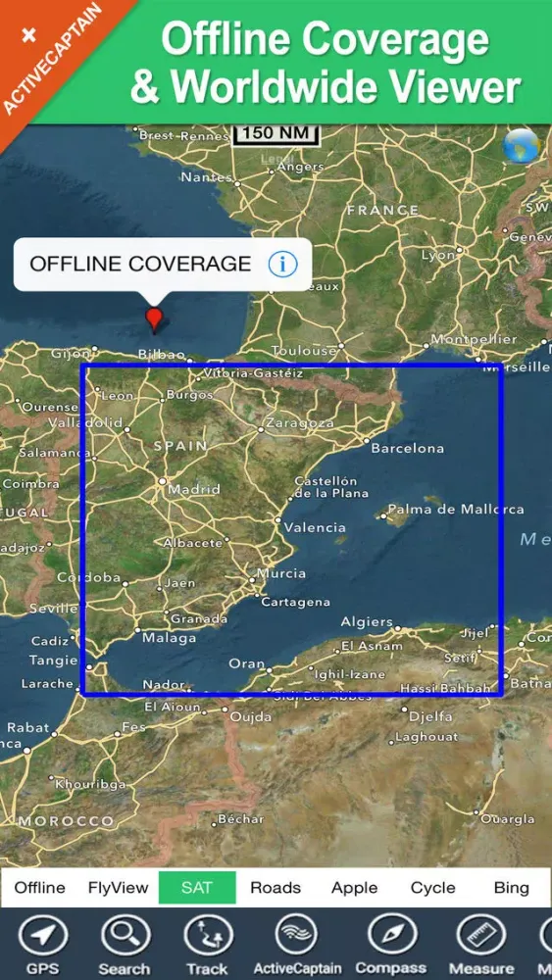Click the Granada city label
Viewport: 552px width, 980px height.
click(199, 619)
